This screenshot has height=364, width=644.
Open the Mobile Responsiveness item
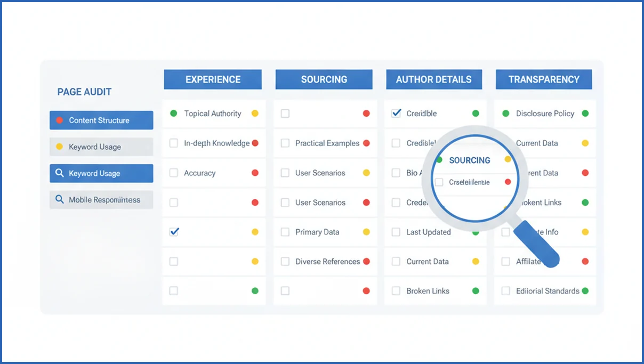(x=101, y=200)
